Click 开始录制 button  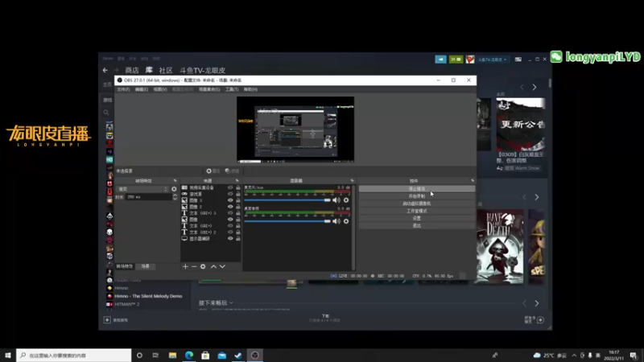click(x=417, y=196)
